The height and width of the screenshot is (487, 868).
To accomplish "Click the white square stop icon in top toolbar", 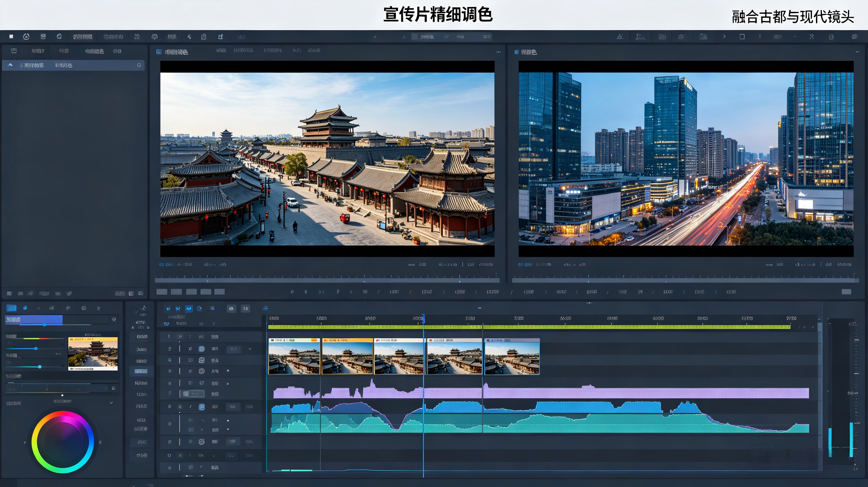I will point(11,37).
